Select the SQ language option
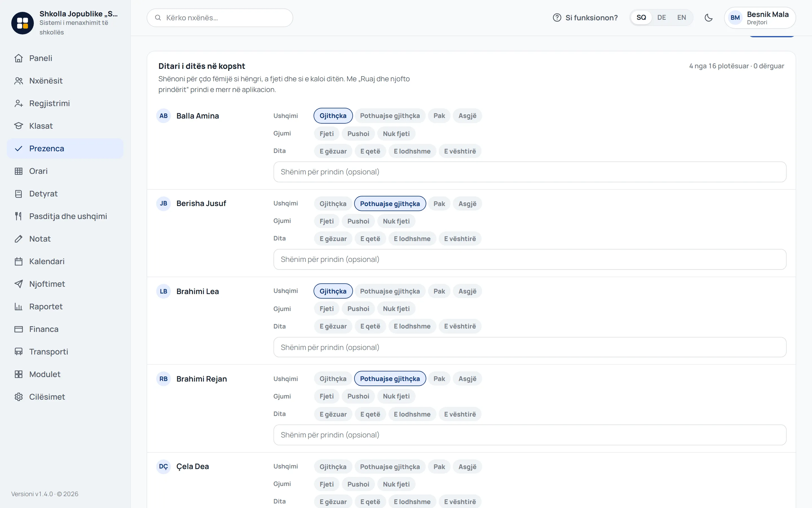Viewport: 812px width, 508px height. coord(641,17)
